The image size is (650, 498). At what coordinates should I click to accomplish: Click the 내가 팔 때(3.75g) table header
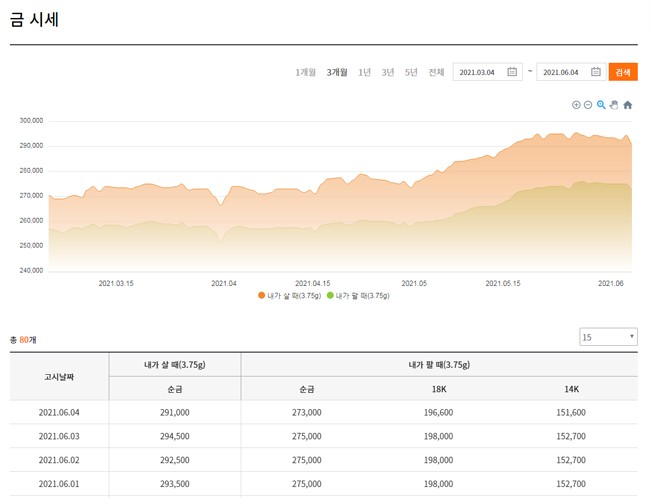coord(439,365)
